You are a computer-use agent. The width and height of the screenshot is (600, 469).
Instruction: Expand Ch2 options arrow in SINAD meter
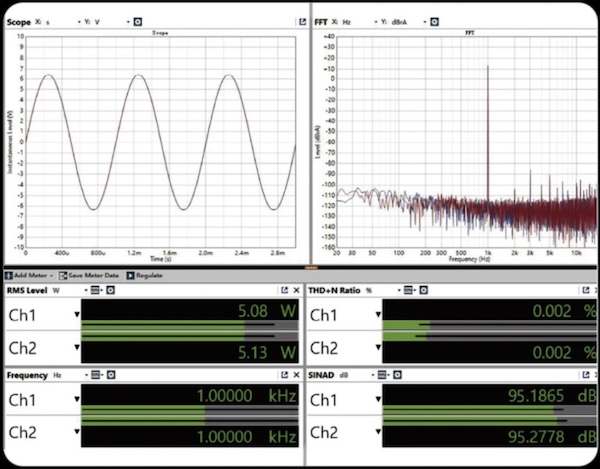click(x=378, y=435)
